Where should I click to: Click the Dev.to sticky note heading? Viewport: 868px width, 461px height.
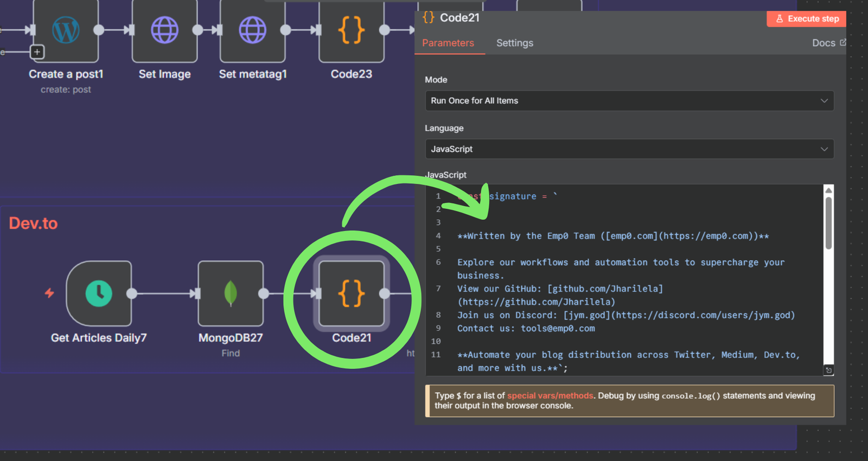click(x=33, y=223)
